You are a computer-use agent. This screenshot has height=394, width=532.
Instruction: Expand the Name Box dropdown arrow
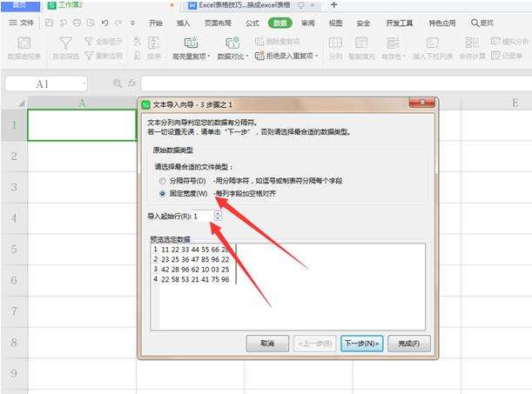click(x=84, y=83)
